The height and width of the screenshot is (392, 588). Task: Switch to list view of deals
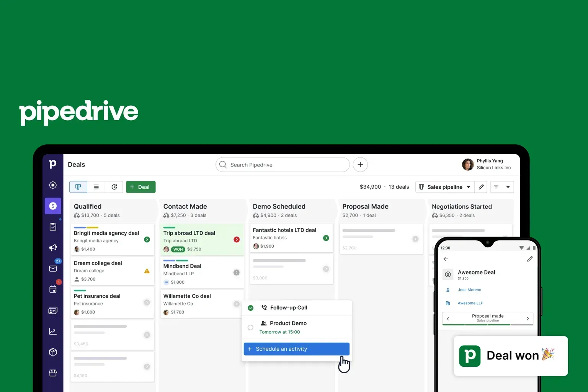[x=96, y=187]
